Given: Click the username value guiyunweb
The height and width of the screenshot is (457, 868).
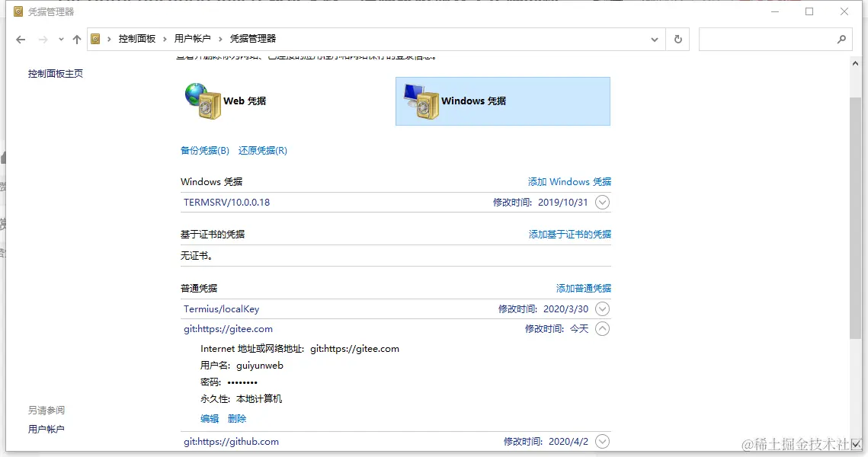Looking at the screenshot, I should pyautogui.click(x=260, y=366).
